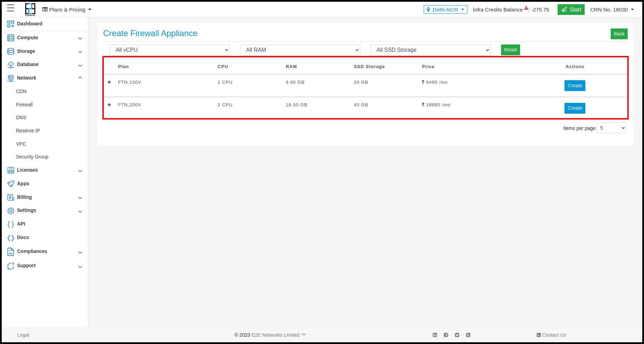Click the E2E Networks logo
This screenshot has width=644, height=344.
coord(30,9)
